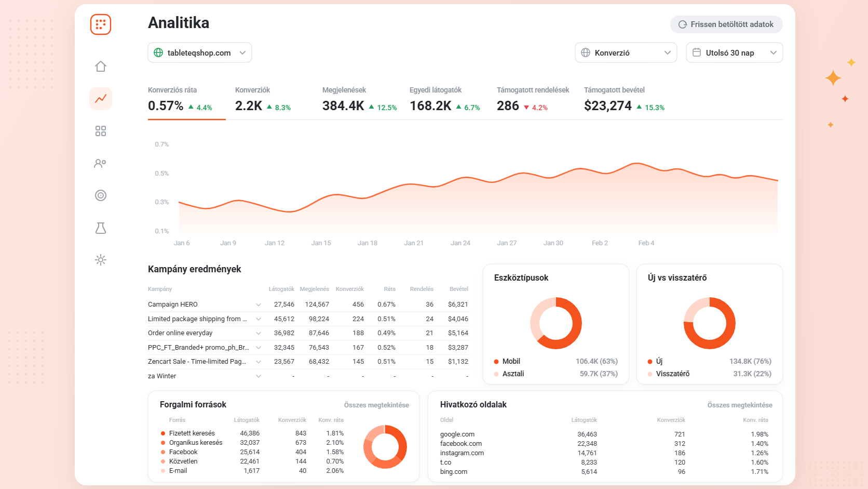Viewport: 868px width, 489px height.
Task: Open the Konverzió metric dropdown
Action: 626,52
